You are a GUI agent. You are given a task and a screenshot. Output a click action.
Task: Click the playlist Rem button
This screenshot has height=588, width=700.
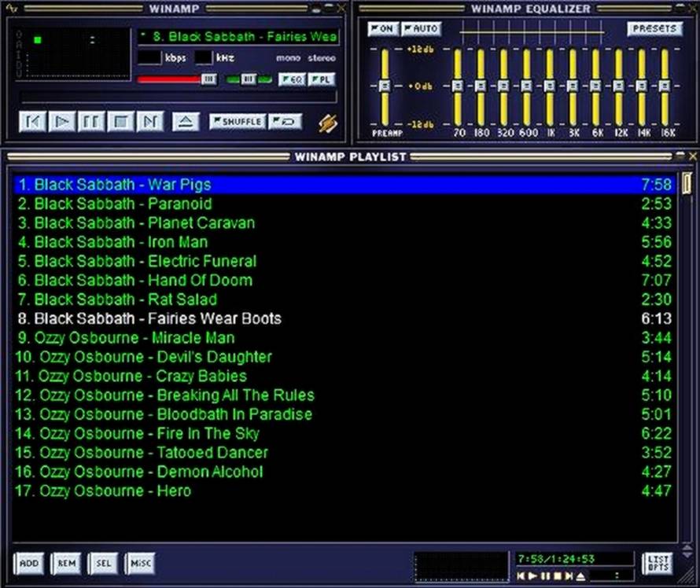[66, 563]
